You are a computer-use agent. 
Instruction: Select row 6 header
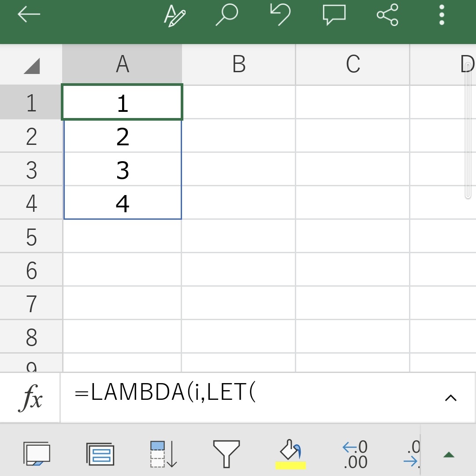[x=31, y=269]
